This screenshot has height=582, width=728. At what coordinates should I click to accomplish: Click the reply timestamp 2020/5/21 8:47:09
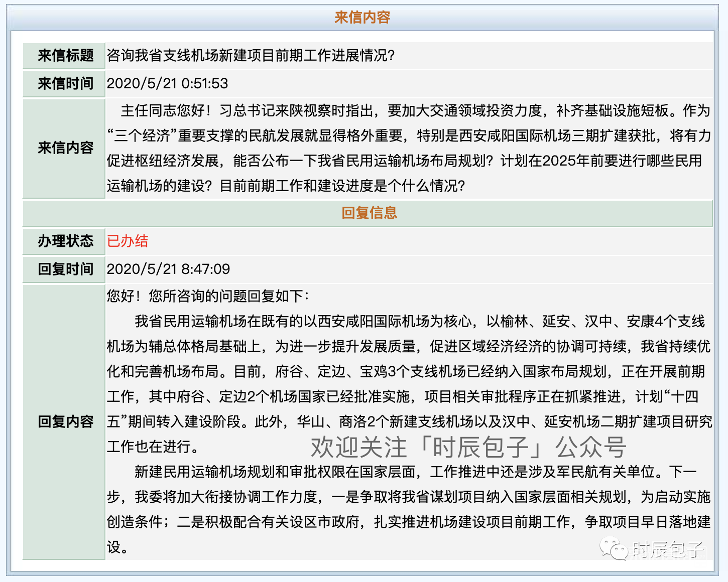(168, 269)
